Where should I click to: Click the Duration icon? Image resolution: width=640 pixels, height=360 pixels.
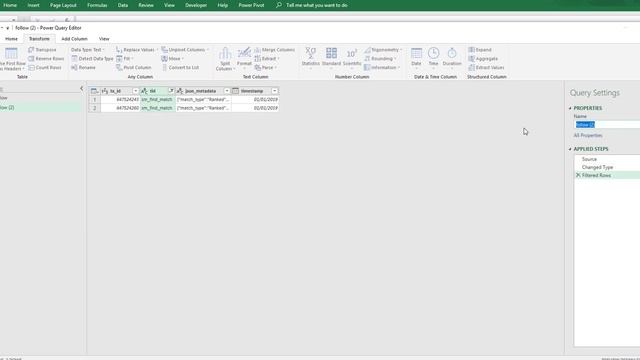[452, 53]
